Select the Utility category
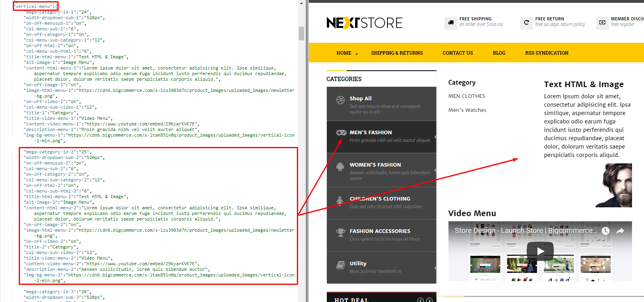Viewport: 644px width, 302px height. 381,268
